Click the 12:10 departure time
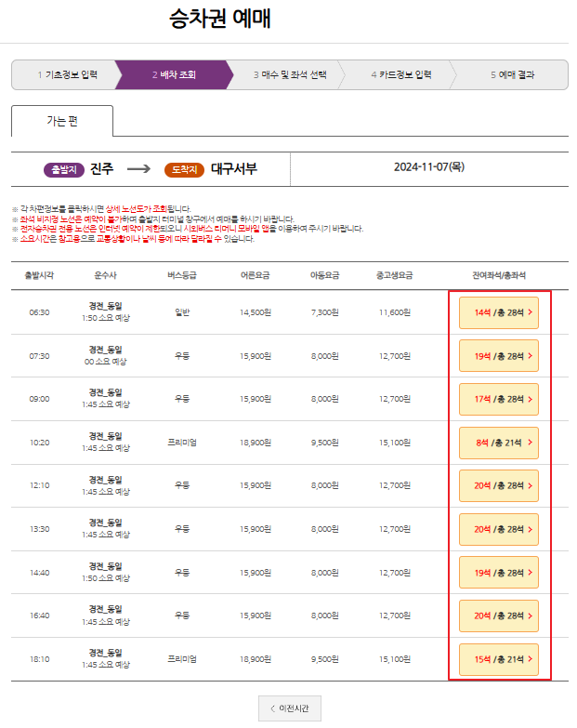The image size is (577, 728). 39,485
